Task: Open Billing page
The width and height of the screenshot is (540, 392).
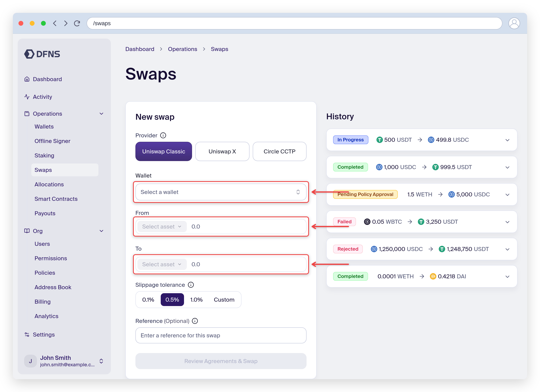Action: (x=42, y=302)
